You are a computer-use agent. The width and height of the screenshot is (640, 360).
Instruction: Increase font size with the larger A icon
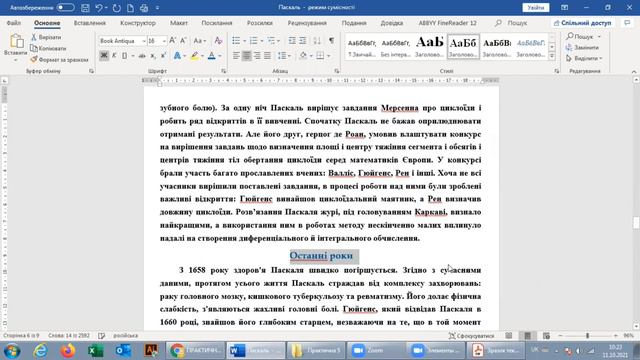(x=173, y=40)
